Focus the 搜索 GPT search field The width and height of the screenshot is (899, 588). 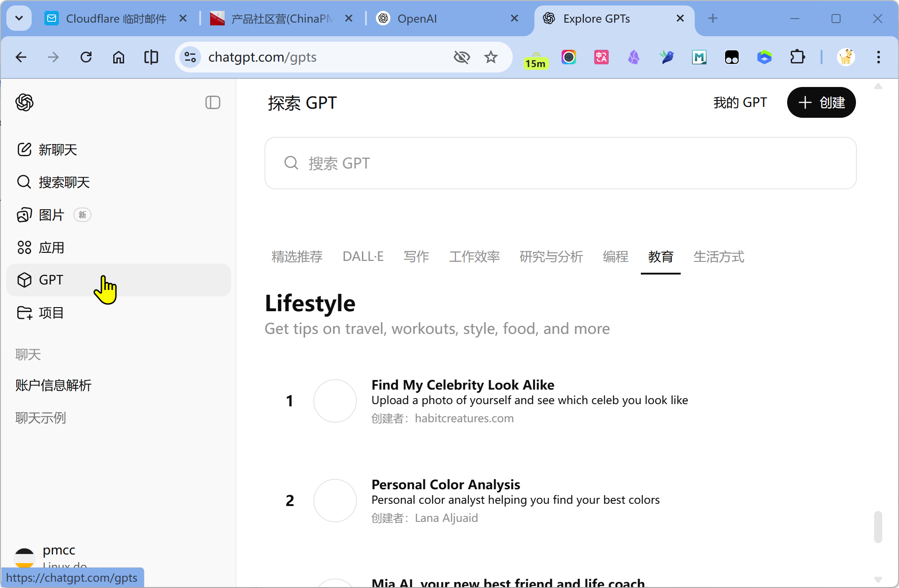pyautogui.click(x=560, y=163)
